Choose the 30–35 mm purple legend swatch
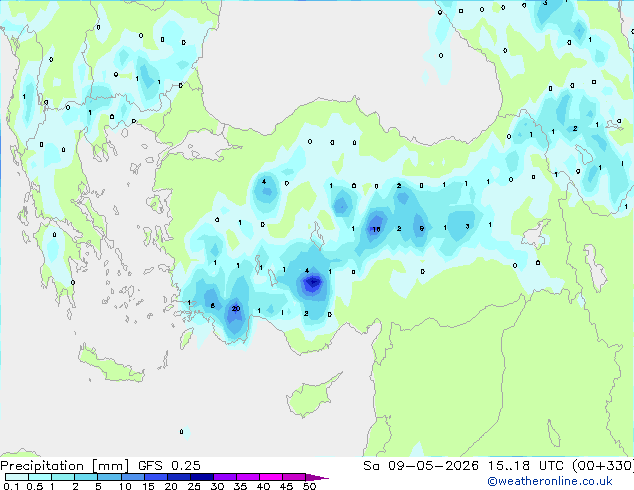Viewport: 634px width, 490px height. pos(224,477)
